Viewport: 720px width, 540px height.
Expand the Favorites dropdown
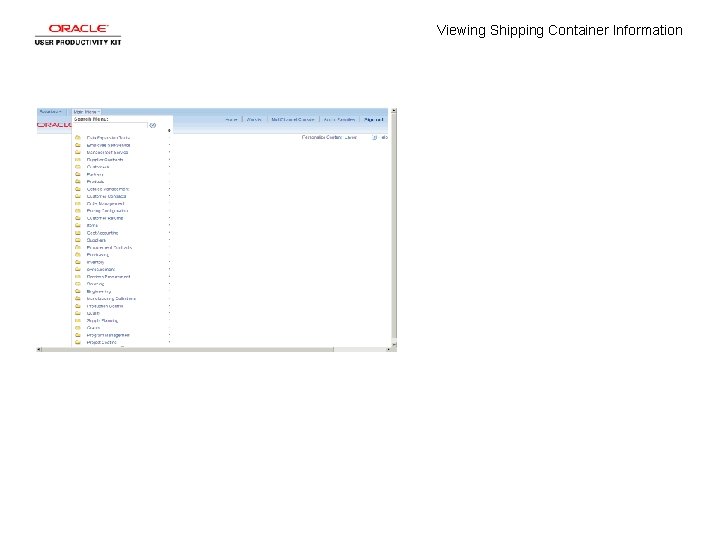coord(51,112)
